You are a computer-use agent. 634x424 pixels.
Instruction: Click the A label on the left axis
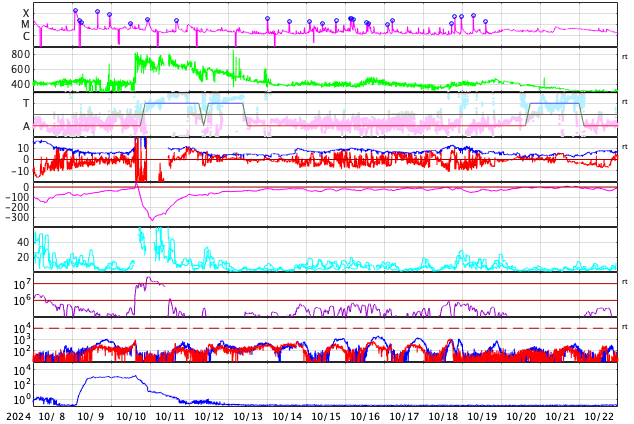(x=26, y=126)
